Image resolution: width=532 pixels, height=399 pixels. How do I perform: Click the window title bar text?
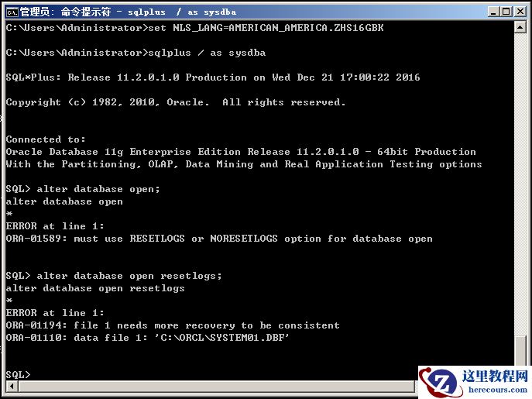click(129, 12)
